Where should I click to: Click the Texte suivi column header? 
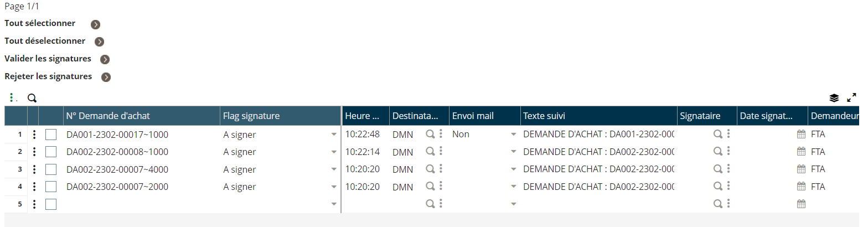click(599, 116)
